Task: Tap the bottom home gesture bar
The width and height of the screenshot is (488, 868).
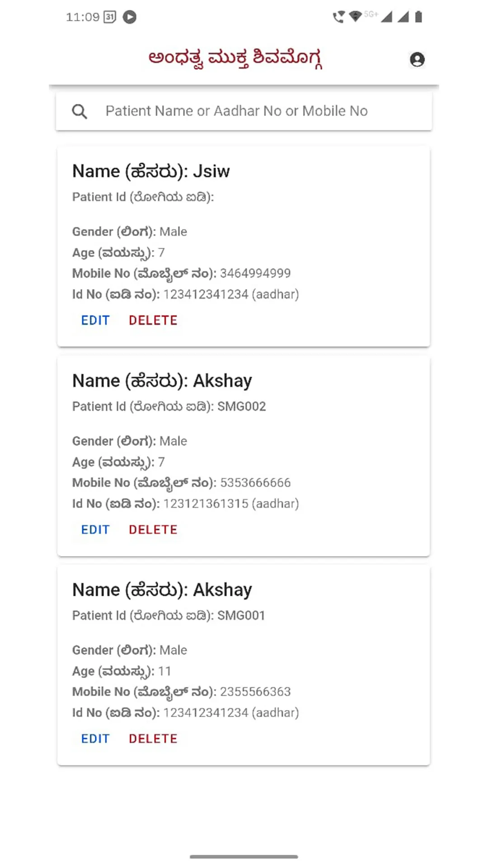Action: tap(244, 856)
